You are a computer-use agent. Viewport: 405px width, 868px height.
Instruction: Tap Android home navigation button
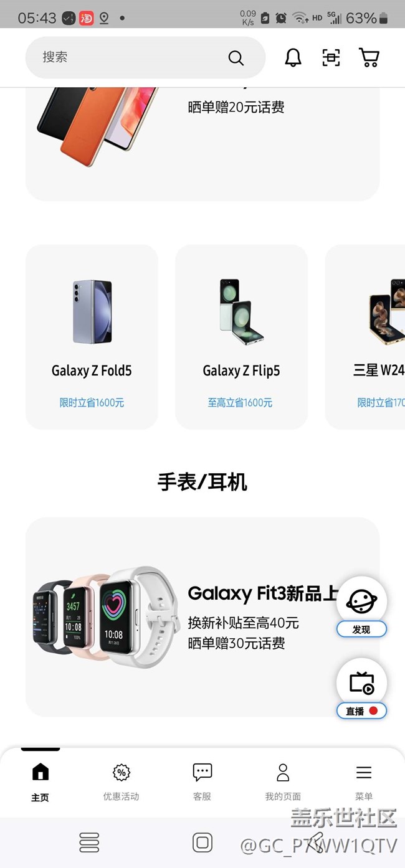[x=202, y=842]
